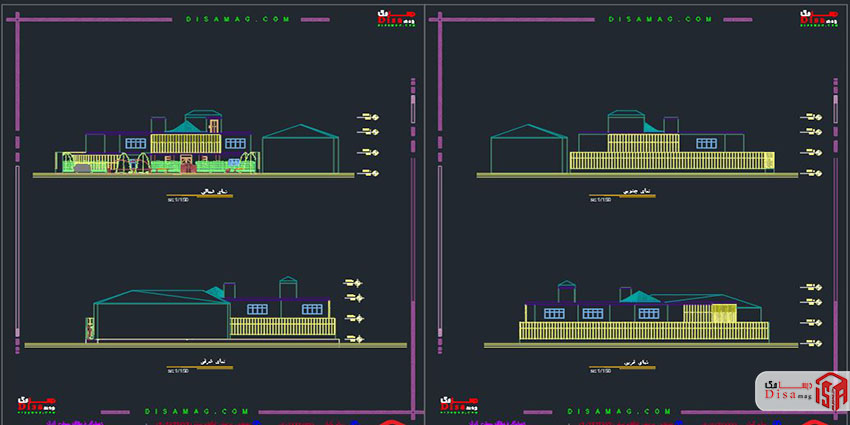Click scale text under upper-right elevation

point(601,200)
